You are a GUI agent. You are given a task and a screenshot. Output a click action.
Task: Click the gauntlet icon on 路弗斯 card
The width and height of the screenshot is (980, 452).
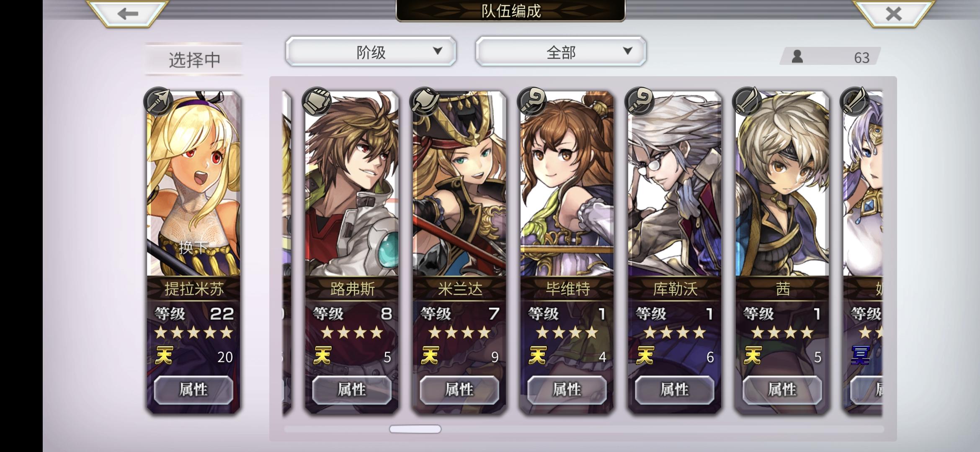[317, 102]
